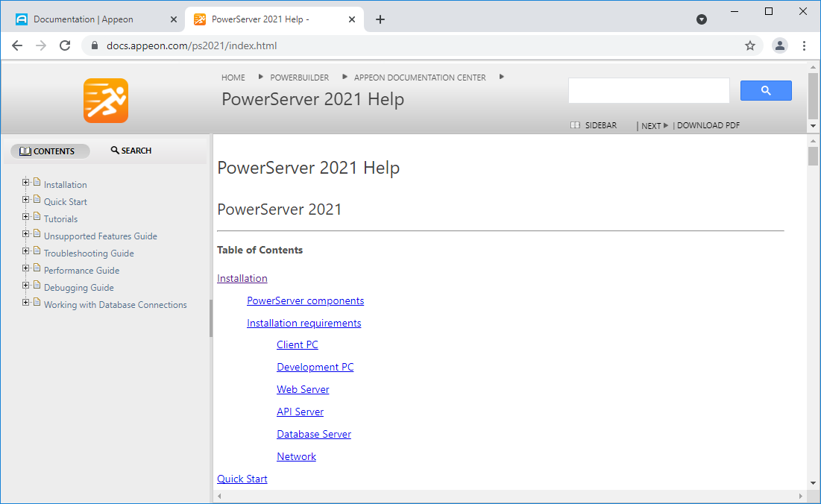Click document icon beside Troubleshooting Guide
The image size is (821, 504).
click(x=37, y=251)
